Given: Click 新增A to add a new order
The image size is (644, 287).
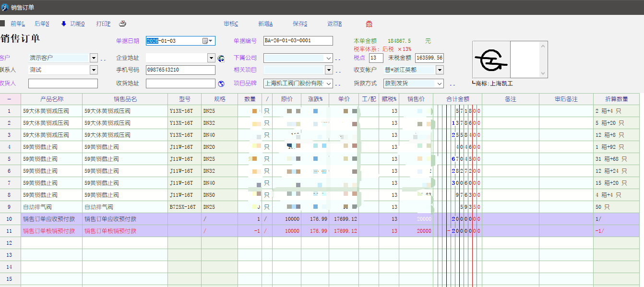Looking at the screenshot, I should (x=265, y=24).
